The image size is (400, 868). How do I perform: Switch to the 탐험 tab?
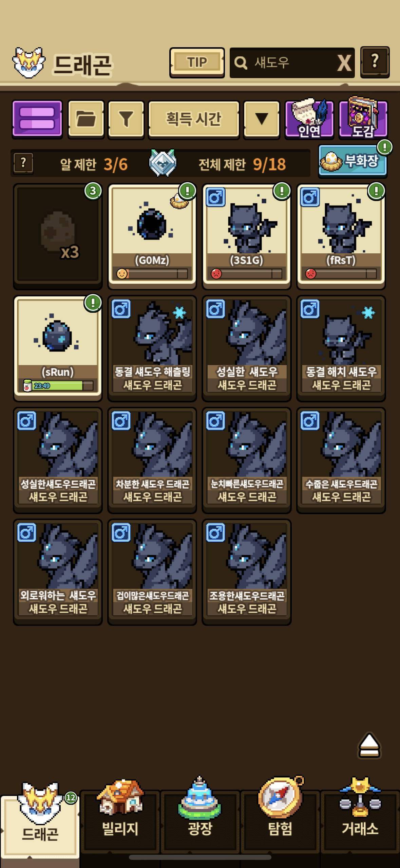280,822
